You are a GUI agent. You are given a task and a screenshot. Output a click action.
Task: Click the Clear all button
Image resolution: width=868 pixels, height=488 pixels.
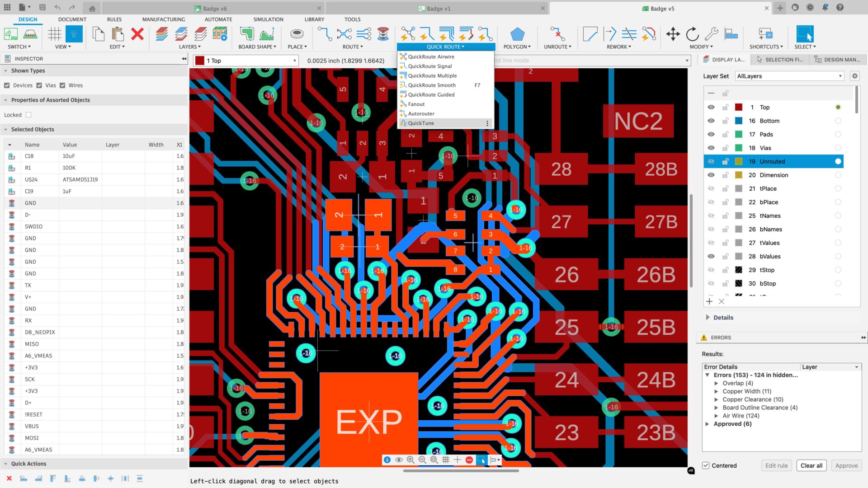tap(811, 465)
